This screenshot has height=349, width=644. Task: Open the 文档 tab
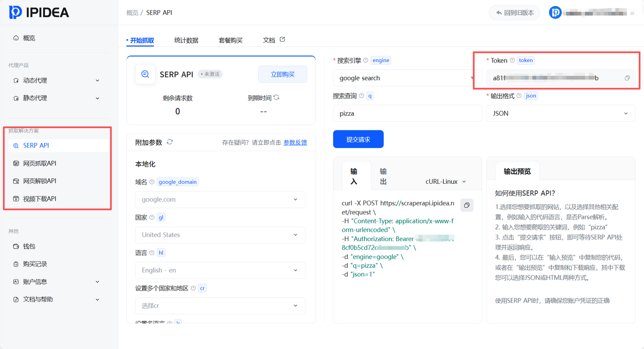tap(269, 40)
